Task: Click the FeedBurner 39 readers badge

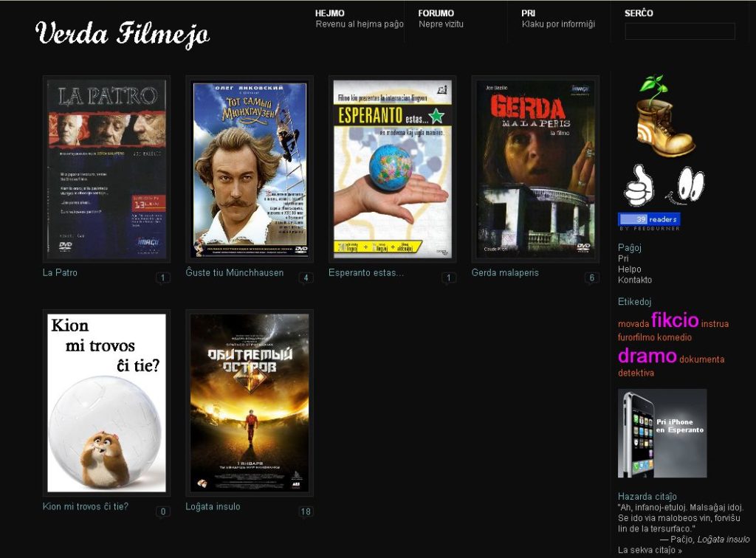Action: pyautogui.click(x=649, y=220)
